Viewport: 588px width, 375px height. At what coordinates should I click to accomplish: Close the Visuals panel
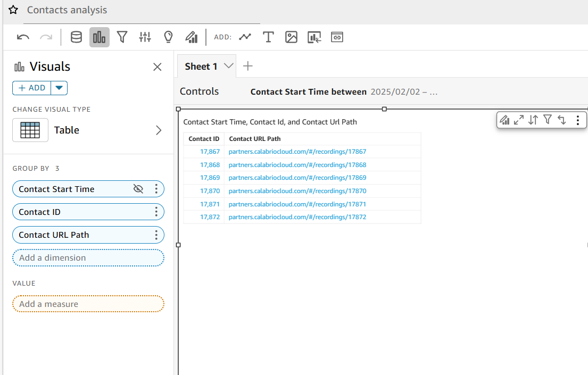click(x=157, y=67)
